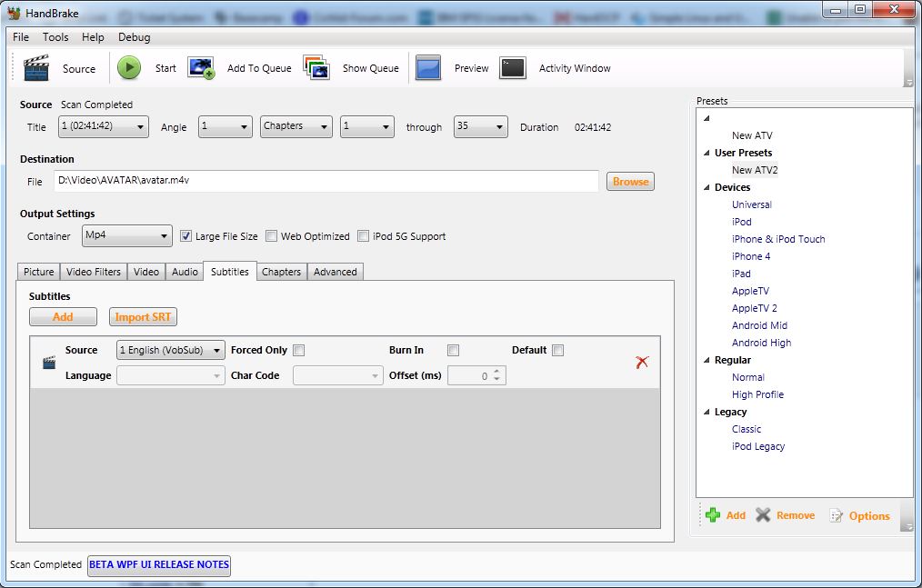Screen dimensions: 922x588
Task: Click the gray X Remove preset icon
Action: tap(763, 515)
